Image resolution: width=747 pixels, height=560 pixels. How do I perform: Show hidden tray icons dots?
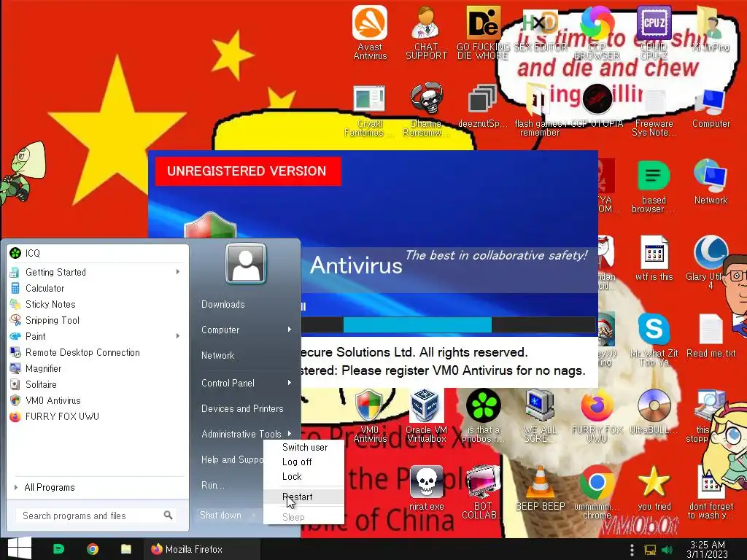pos(632,550)
